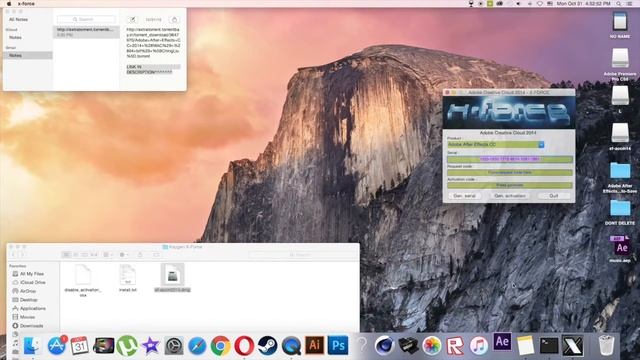Open Cinema 4D from the Dock

(x=384, y=346)
